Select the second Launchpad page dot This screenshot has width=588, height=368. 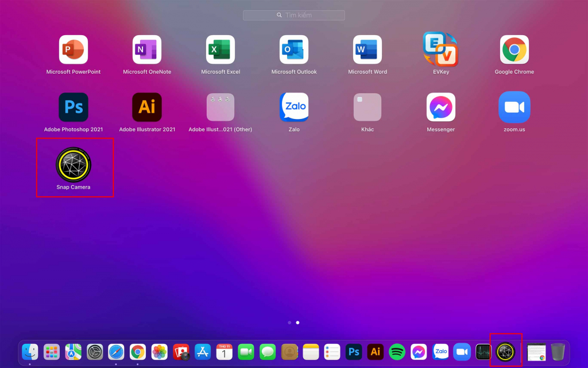coord(298,323)
